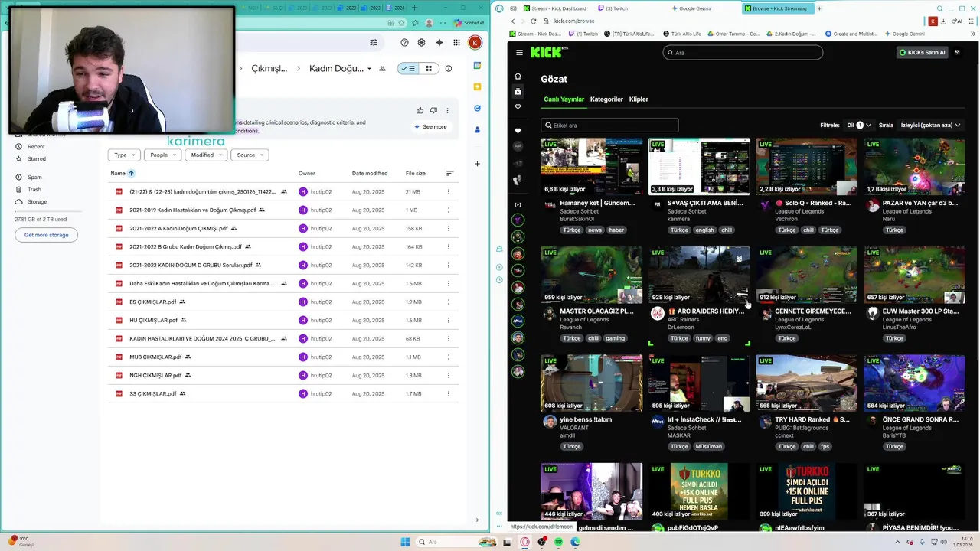The width and height of the screenshot is (980, 551).
Task: Expand the People filter dropdown
Action: coord(163,155)
